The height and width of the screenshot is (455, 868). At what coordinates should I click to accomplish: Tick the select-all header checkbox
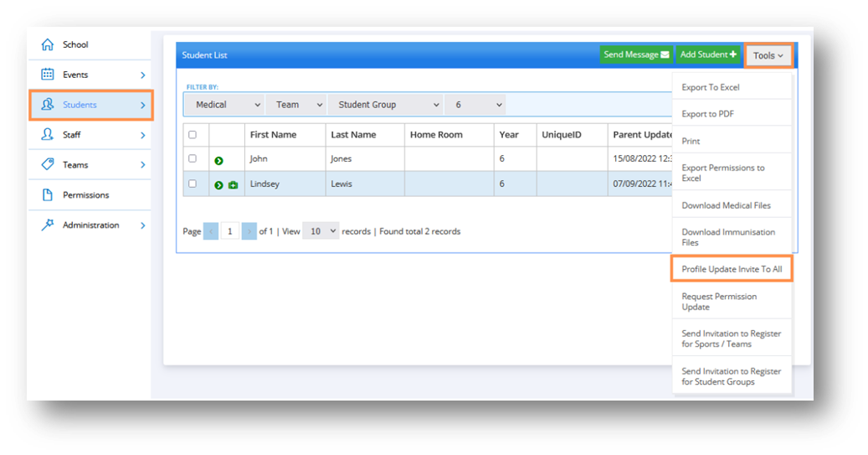(x=192, y=135)
